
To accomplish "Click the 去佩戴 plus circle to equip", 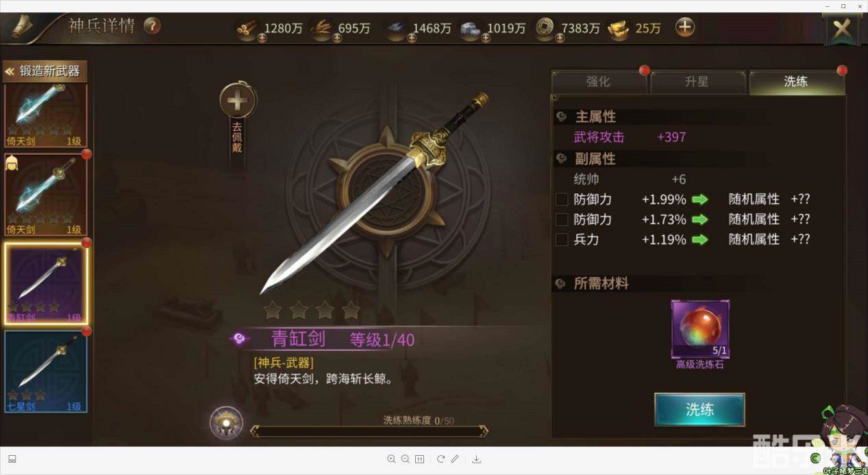I will tap(238, 101).
